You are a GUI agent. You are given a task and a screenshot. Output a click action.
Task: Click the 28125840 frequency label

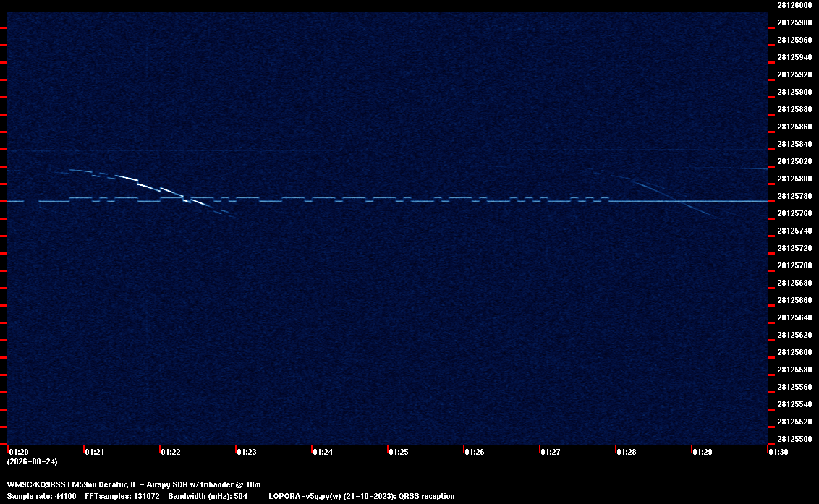tap(794, 144)
